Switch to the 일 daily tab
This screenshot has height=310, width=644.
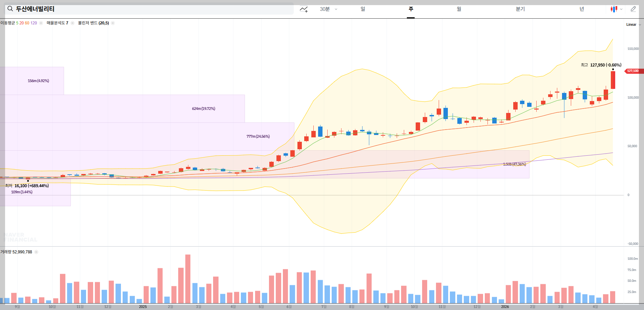(x=363, y=9)
